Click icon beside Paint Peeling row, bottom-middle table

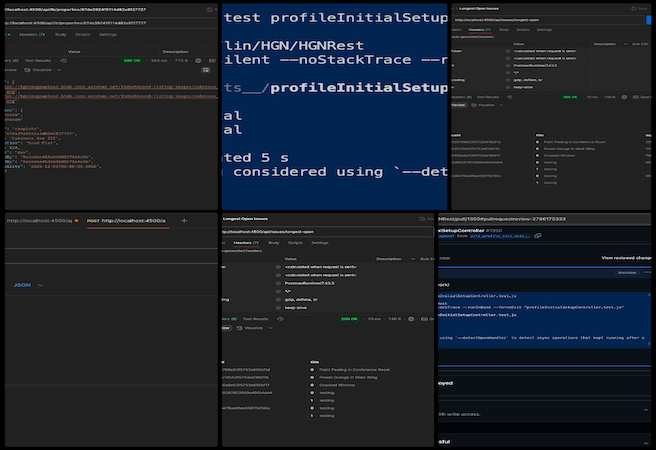312,370
